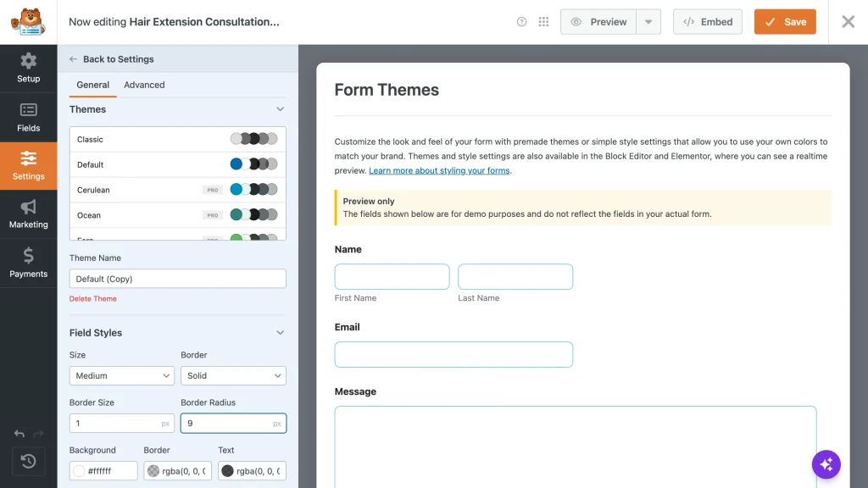Screen dimensions: 868x488
Task: Click the Delete Theme link
Action: tap(93, 299)
